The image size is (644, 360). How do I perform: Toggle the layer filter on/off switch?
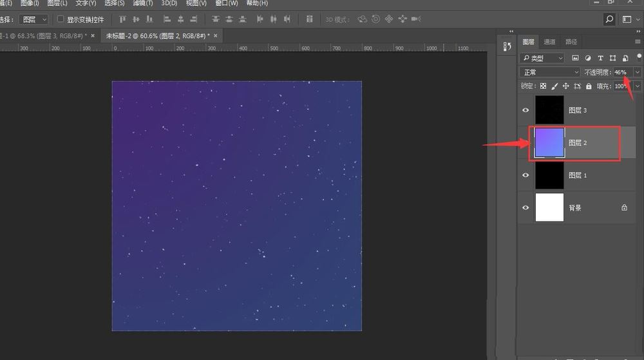click(x=639, y=57)
